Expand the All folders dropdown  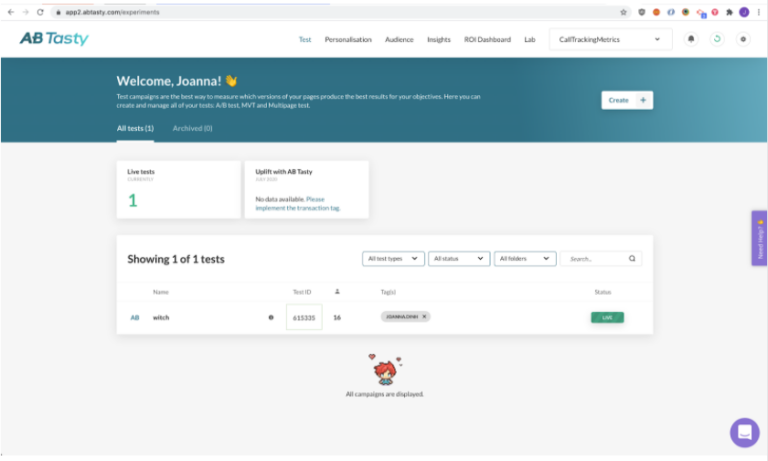pos(525,258)
